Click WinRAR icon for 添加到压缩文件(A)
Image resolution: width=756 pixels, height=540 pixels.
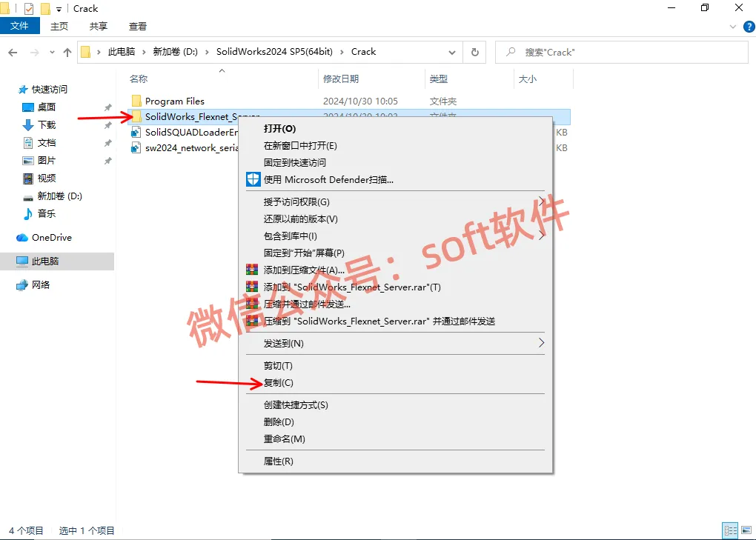coord(252,270)
